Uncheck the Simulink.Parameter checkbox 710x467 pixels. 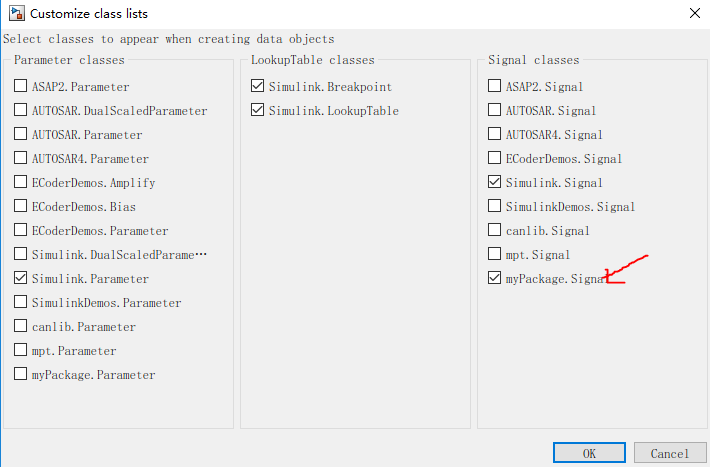point(21,279)
